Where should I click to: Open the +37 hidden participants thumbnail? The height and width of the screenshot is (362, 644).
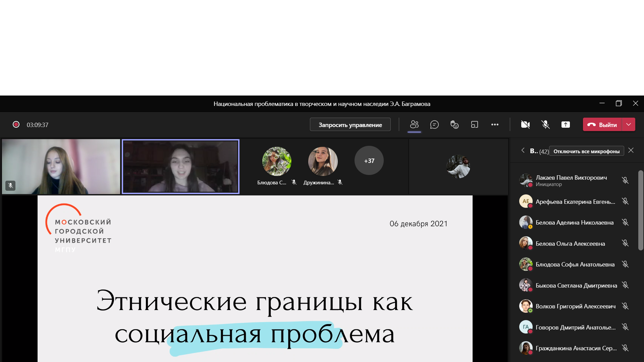point(369,160)
